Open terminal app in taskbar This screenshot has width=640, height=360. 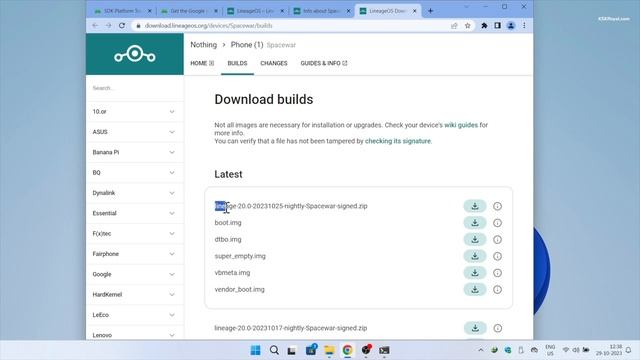[x=384, y=350]
